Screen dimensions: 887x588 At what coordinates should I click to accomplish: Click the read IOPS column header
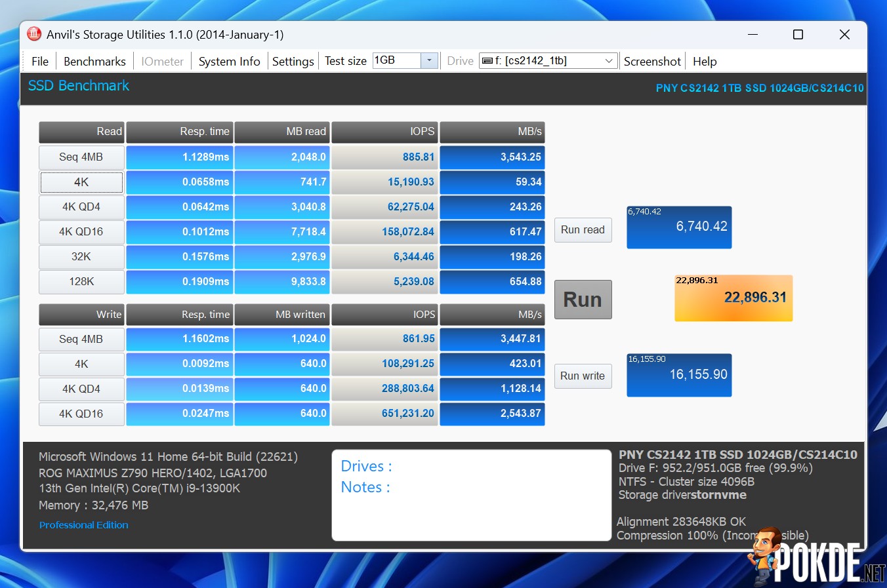(384, 132)
